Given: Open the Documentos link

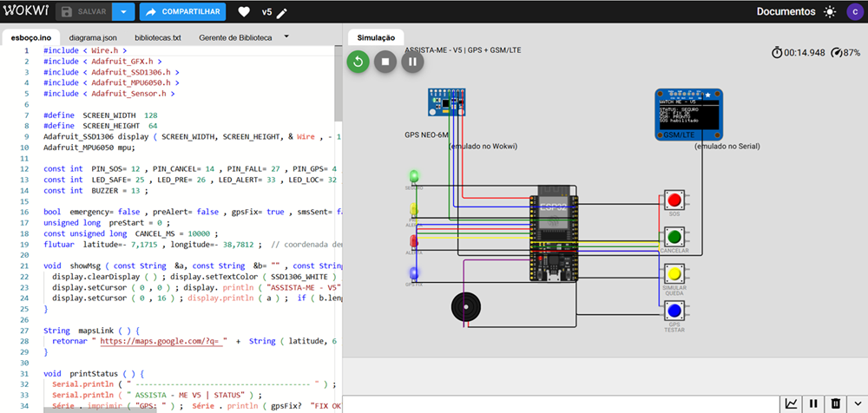Looking at the screenshot, I should click(786, 11).
